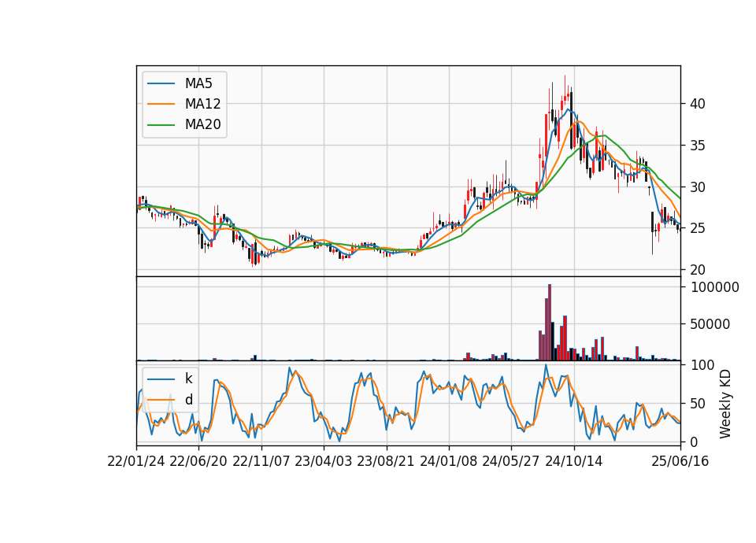Image resolution: width=756 pixels, height=543 pixels.
Task: Click the blue MA5 legend line sample
Action: pyautogui.click(x=161, y=83)
